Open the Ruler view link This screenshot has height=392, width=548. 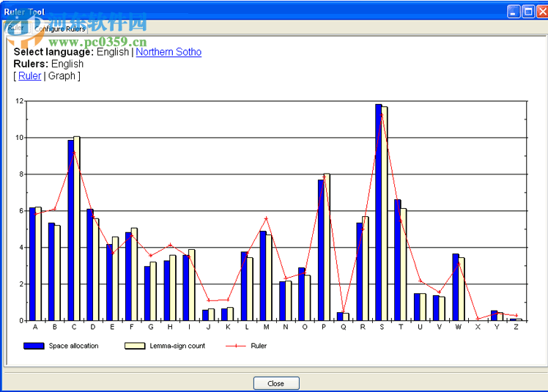click(30, 75)
